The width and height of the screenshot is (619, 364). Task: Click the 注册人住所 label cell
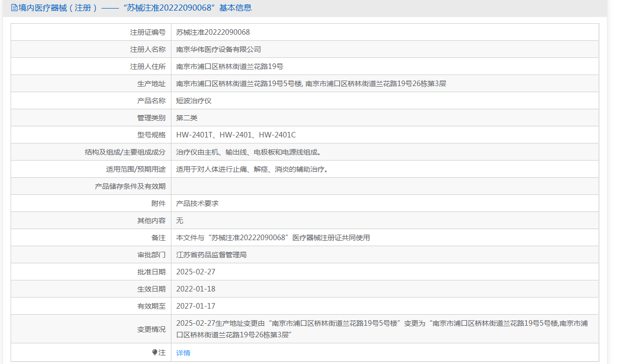click(x=91, y=66)
